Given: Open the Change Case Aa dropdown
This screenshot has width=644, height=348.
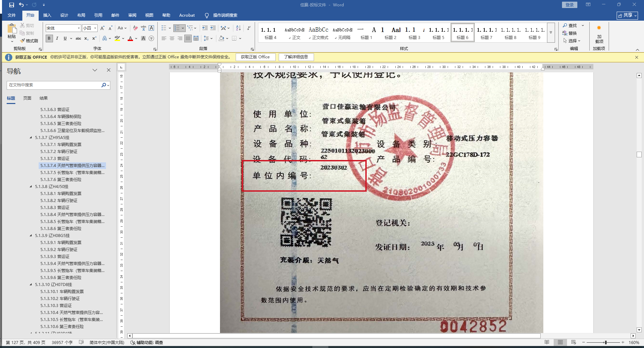Looking at the screenshot, I should (122, 28).
